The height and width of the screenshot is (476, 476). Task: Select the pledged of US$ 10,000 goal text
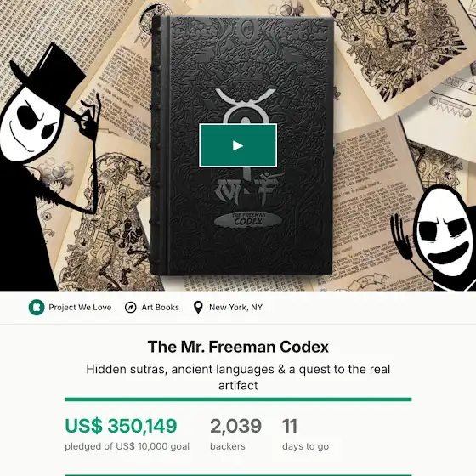tap(127, 446)
